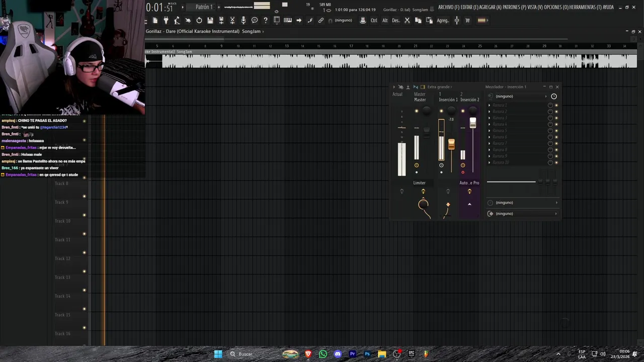The width and height of the screenshot is (644, 362).
Task: Click the undo history circular arrow icon
Action: click(x=199, y=20)
